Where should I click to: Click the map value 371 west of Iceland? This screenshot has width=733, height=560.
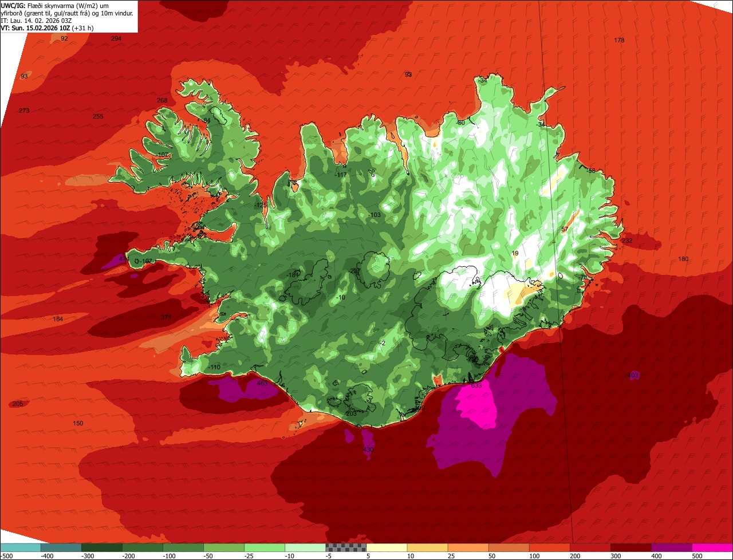(166, 317)
